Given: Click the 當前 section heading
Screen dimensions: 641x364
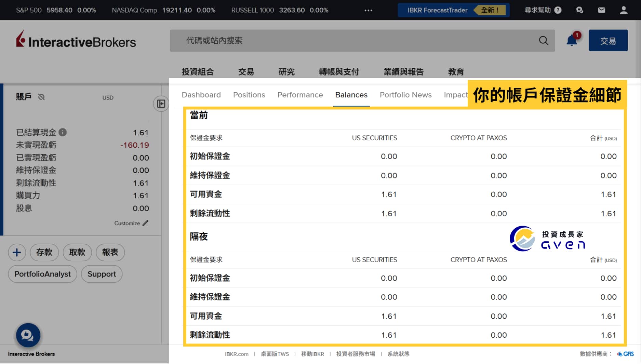Looking at the screenshot, I should [x=199, y=115].
